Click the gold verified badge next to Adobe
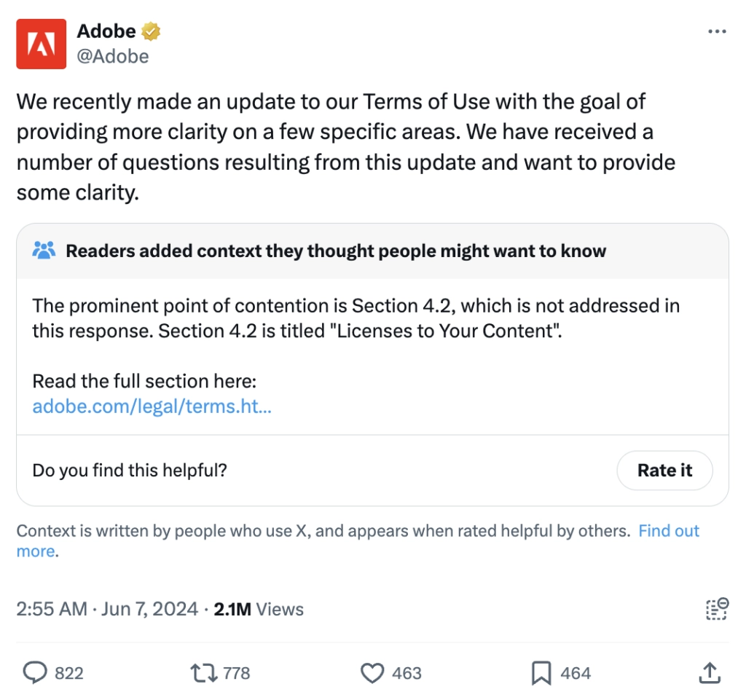This screenshot has width=746, height=700. (x=152, y=32)
